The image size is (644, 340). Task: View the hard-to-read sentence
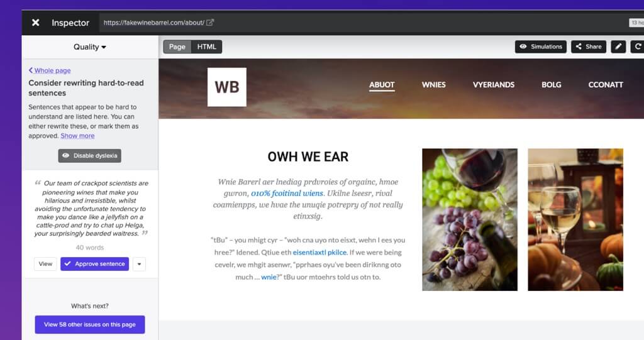45,264
